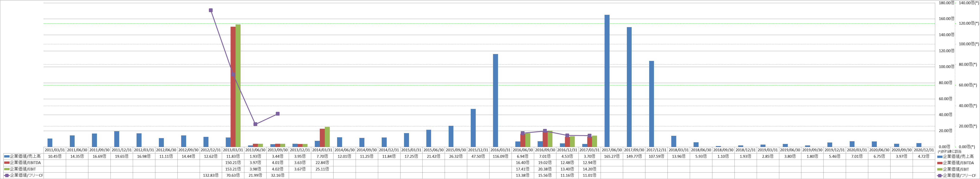Select the 150.21倍 EBITDA cell
Image resolution: width=980 pixels, height=179 pixels.
tap(233, 163)
